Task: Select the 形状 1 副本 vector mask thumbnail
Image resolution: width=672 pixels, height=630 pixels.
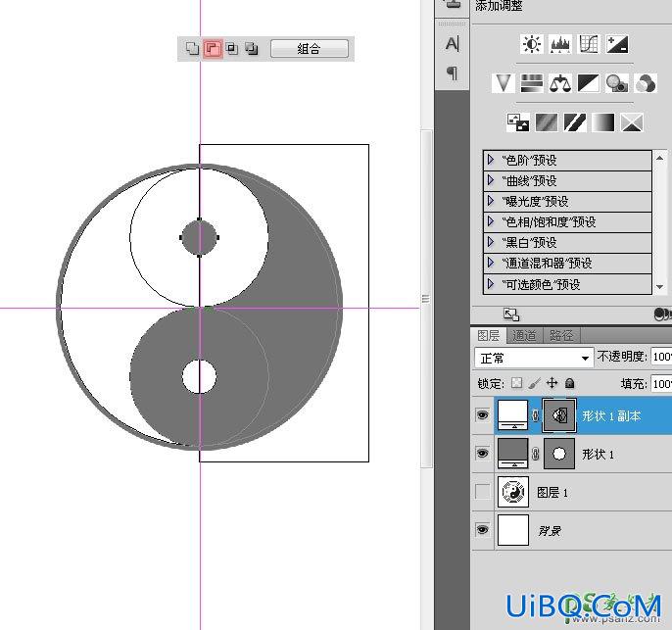Action: (x=559, y=414)
